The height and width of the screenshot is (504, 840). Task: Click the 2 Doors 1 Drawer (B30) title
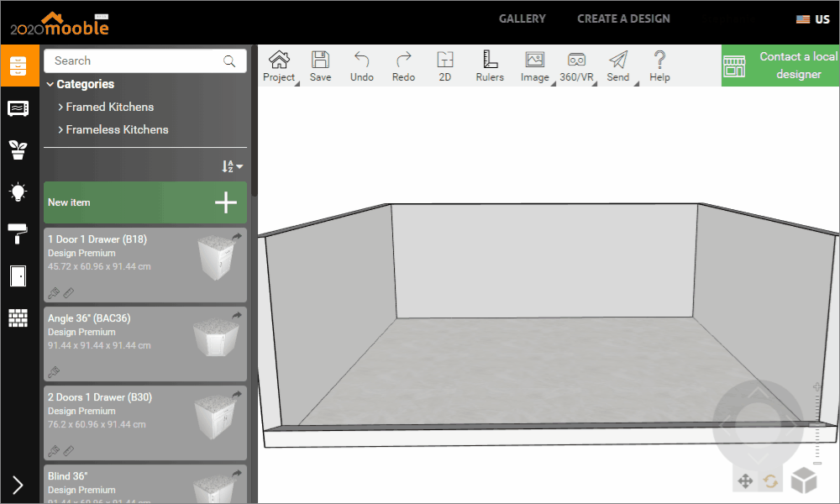(100, 397)
